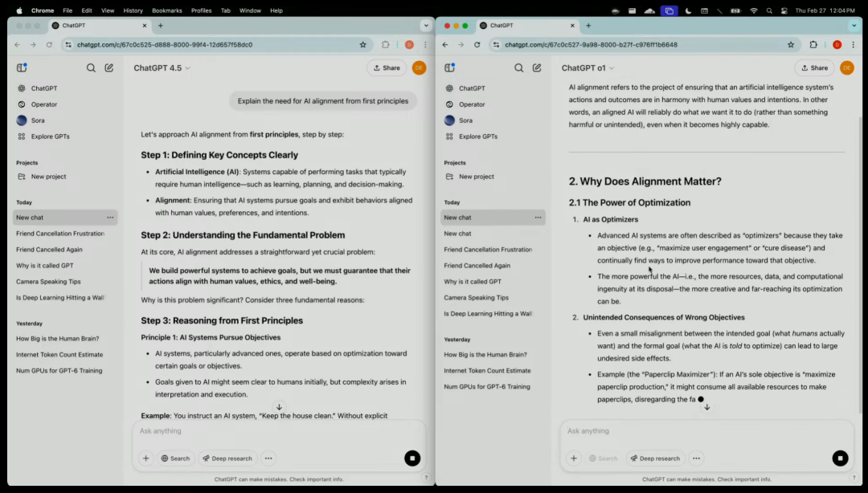Click attach plus icon in left composer

click(x=145, y=458)
